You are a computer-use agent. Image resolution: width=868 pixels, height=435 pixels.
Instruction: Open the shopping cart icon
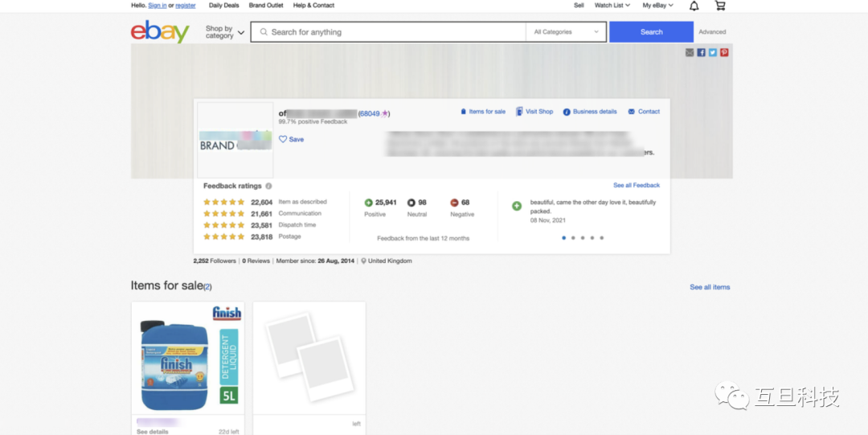(719, 6)
